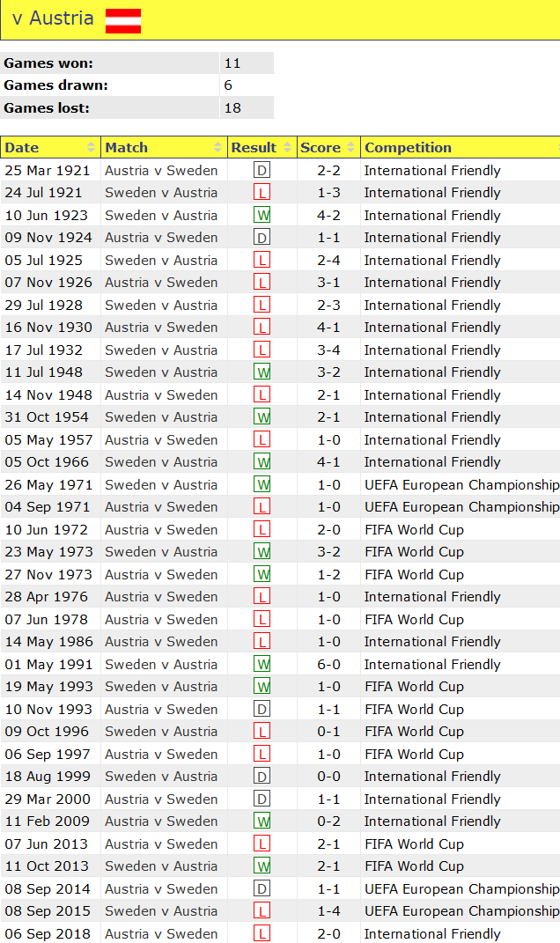Click the L result icon for 24 Jul 1921
Viewport: 560px width, 943px height.
coord(262,193)
